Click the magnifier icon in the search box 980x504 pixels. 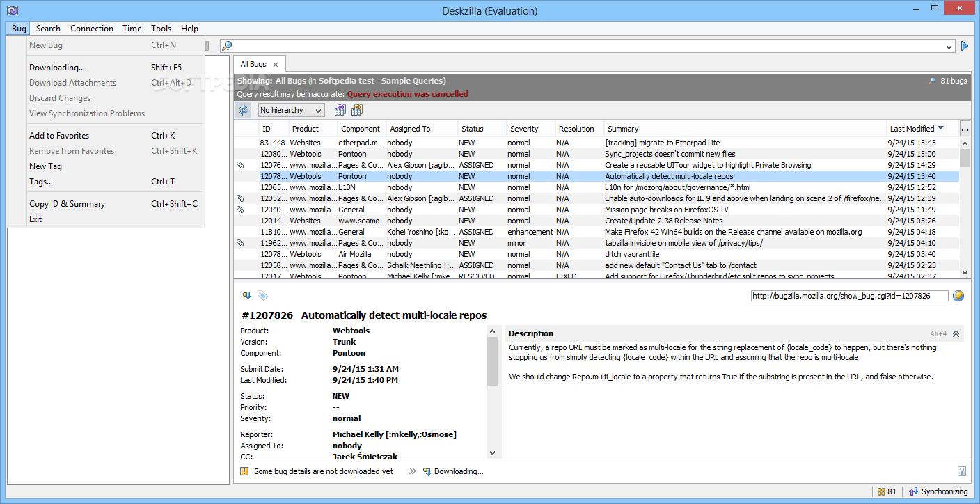pyautogui.click(x=227, y=46)
